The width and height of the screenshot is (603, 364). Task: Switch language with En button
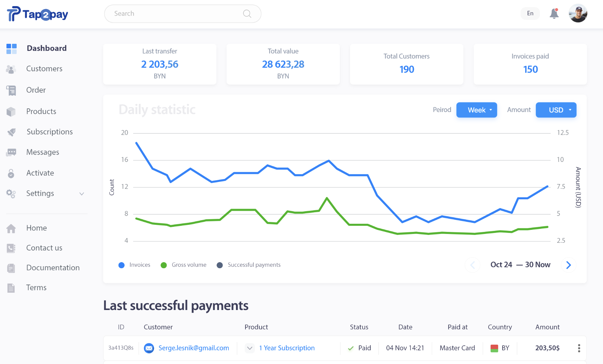[x=530, y=13]
